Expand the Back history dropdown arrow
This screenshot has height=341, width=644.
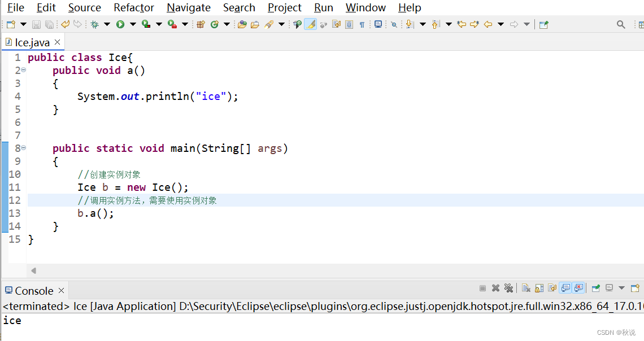click(501, 25)
